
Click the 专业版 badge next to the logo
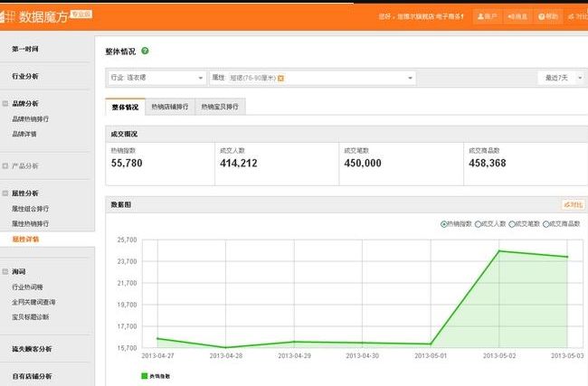click(81, 14)
